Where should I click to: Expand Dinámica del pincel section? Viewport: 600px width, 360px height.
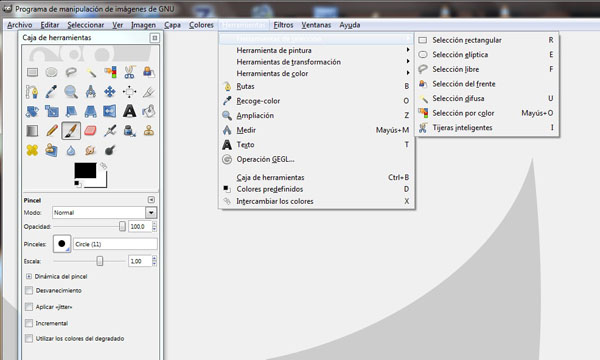[x=29, y=276]
